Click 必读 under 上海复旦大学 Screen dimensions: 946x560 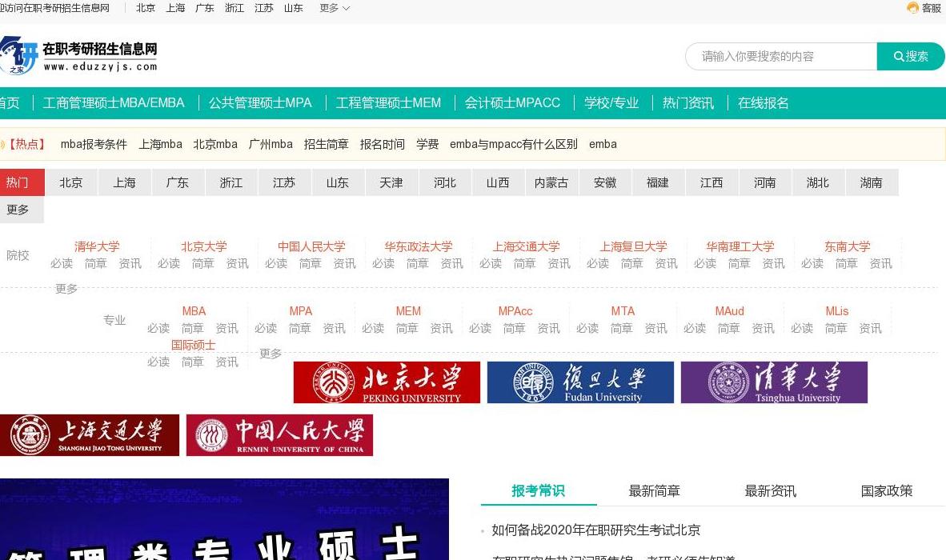597,263
